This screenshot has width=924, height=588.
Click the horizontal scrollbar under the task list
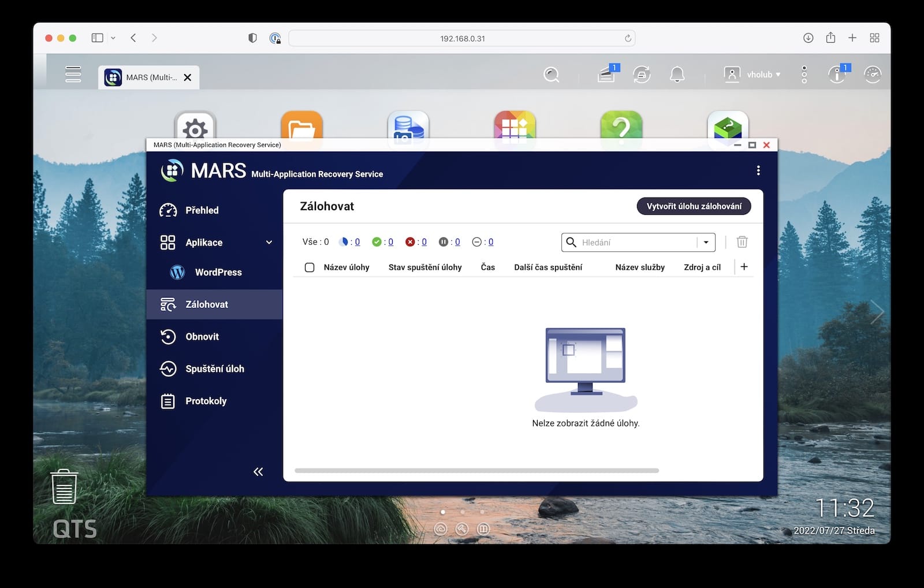[476, 471]
